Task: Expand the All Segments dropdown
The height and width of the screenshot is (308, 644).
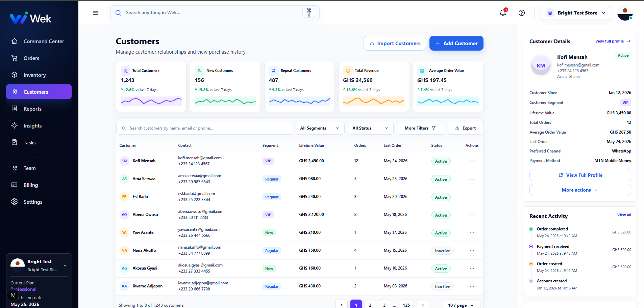Action: pyautogui.click(x=320, y=128)
